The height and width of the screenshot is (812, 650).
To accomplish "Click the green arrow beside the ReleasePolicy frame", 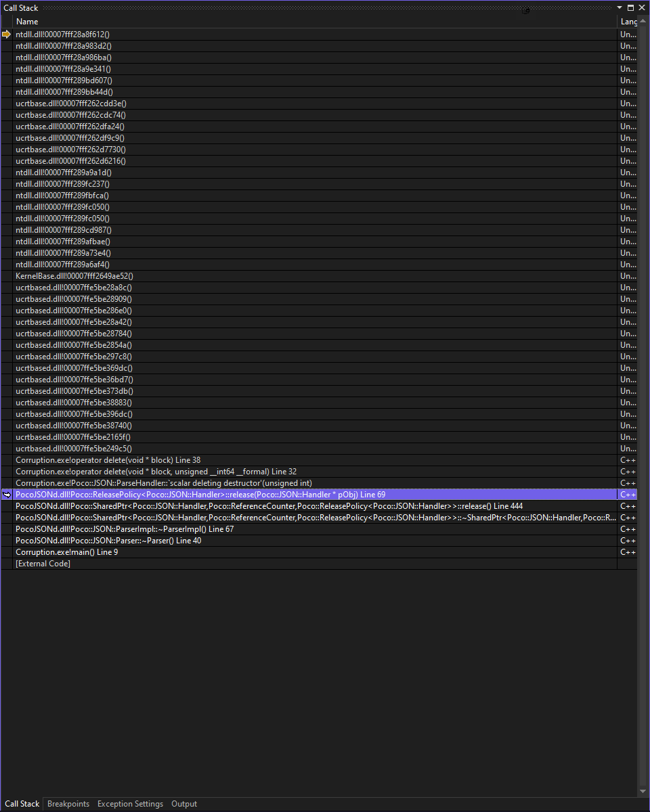I will click(6, 495).
